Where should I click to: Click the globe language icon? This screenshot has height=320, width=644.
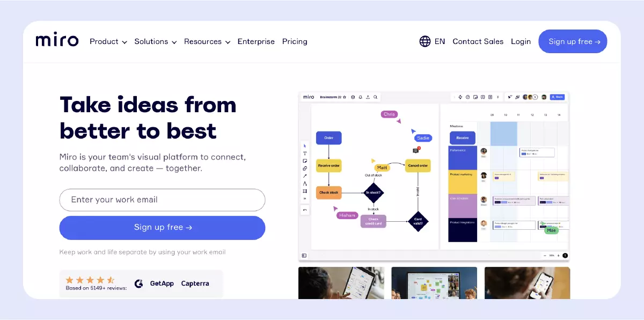point(425,41)
